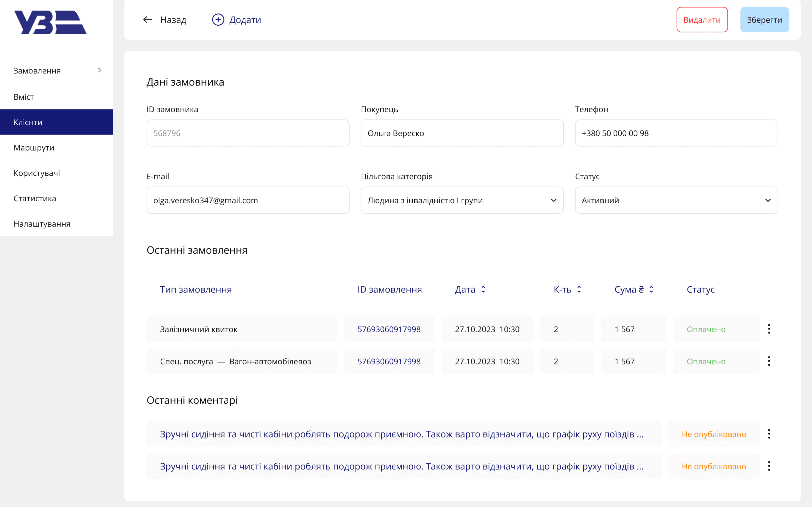This screenshot has height=507, width=812.
Task: Open three-dot menu of second comment
Action: click(769, 466)
